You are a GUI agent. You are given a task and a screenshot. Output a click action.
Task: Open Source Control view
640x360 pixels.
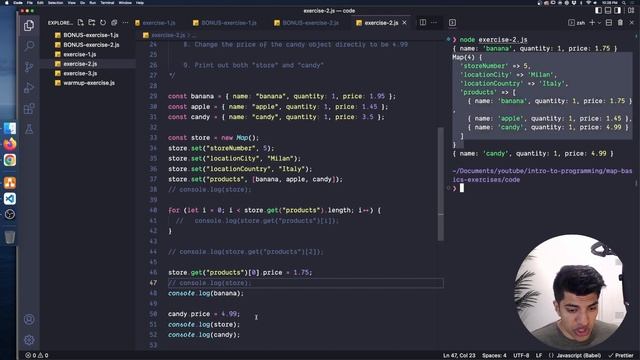tap(29, 67)
